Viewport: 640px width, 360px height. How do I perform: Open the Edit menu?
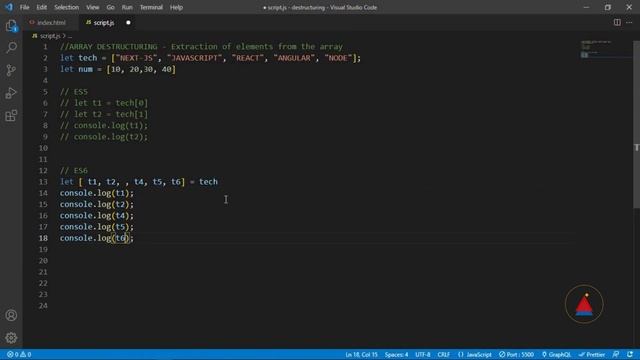coord(41,7)
